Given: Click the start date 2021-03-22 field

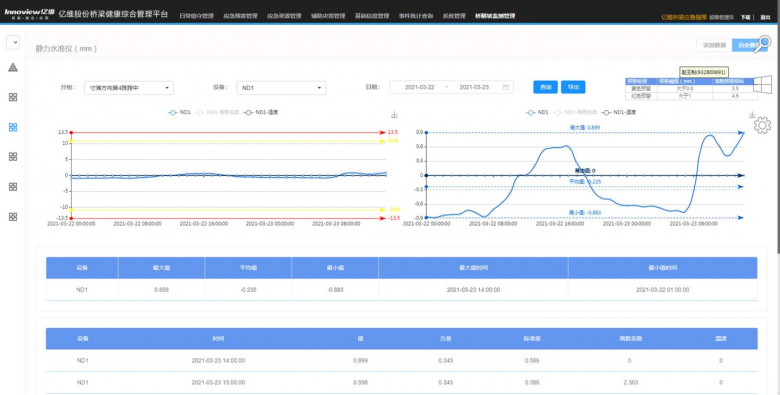Looking at the screenshot, I should tap(419, 87).
